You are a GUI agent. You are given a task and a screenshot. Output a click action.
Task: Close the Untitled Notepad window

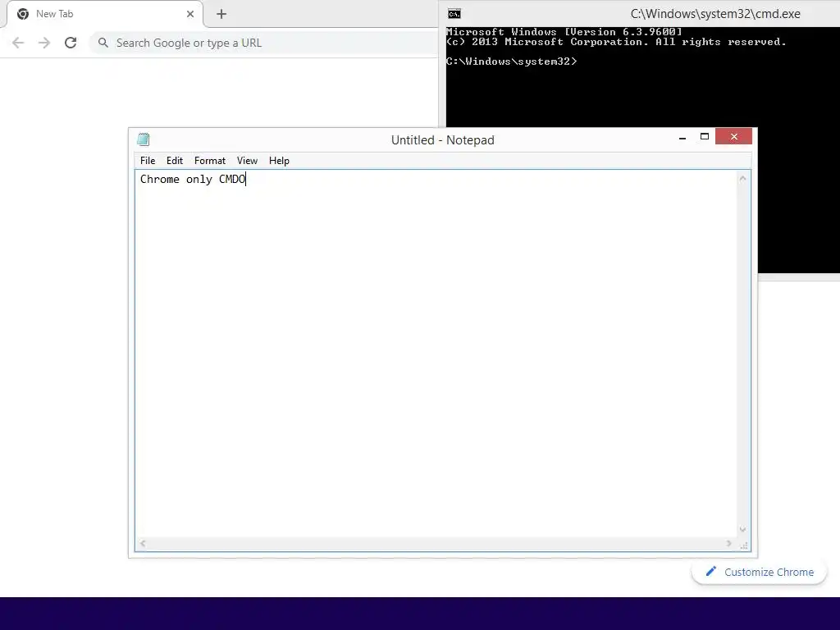point(733,137)
